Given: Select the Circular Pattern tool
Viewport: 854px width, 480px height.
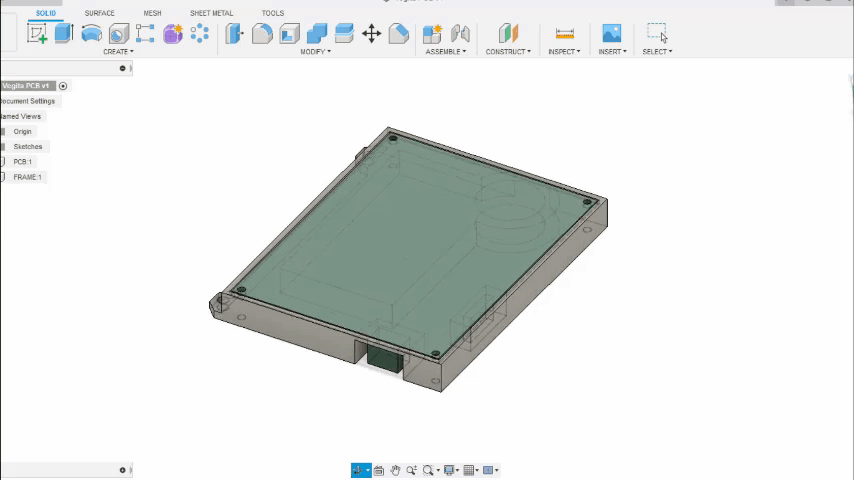Looking at the screenshot, I should 200,33.
